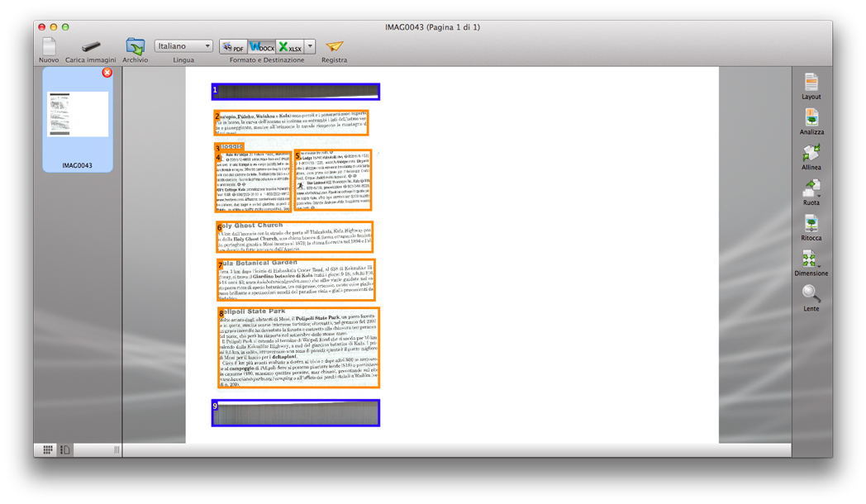This screenshot has height=504, width=866.
Task: Switch to grid thumbnail view
Action: tap(48, 450)
